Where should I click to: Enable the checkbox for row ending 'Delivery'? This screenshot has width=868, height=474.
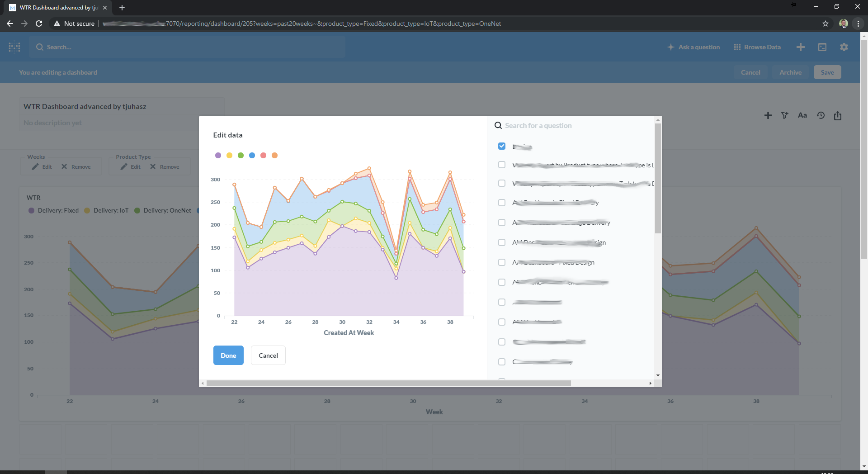pos(501,223)
